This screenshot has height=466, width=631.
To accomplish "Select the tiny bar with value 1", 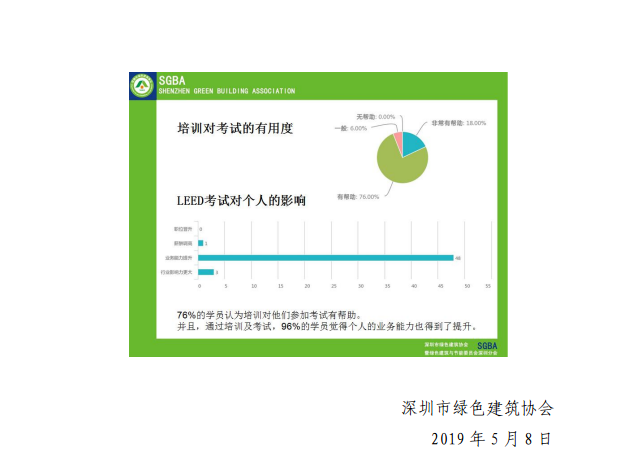I will [200, 243].
